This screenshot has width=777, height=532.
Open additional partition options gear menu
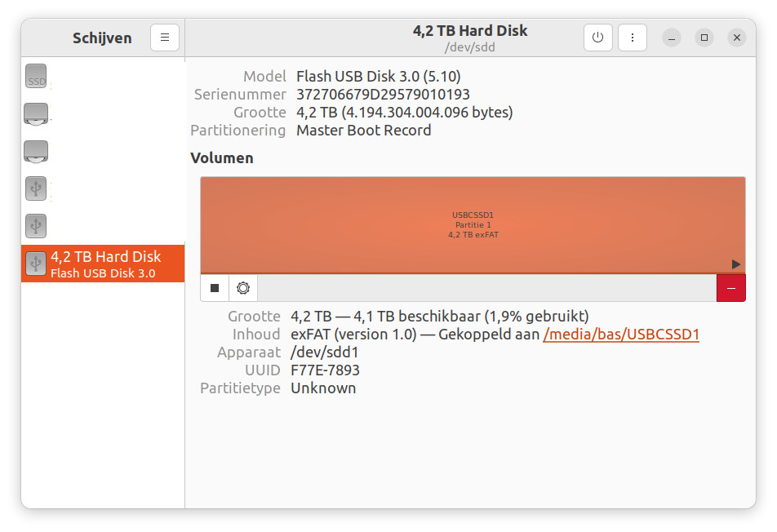pyautogui.click(x=243, y=288)
